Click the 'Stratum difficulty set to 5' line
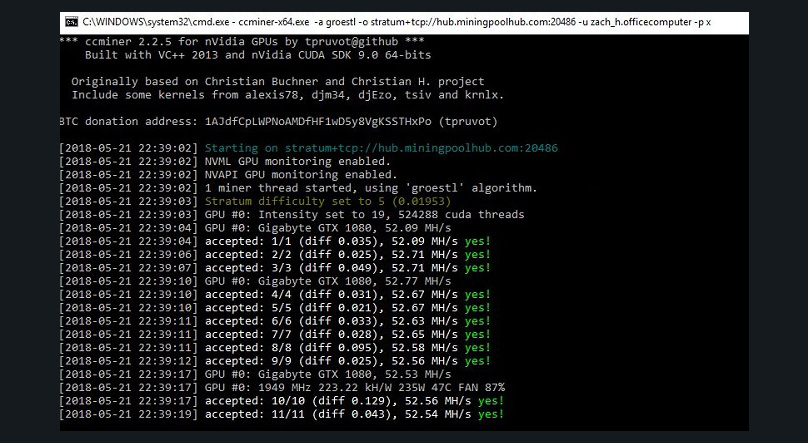The width and height of the screenshot is (808, 443). click(255, 201)
